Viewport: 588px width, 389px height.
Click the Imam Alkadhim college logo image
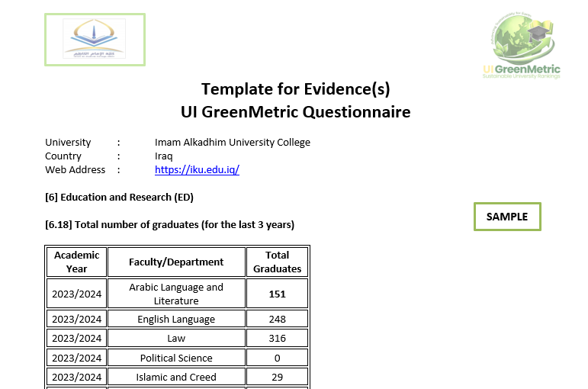[95, 40]
